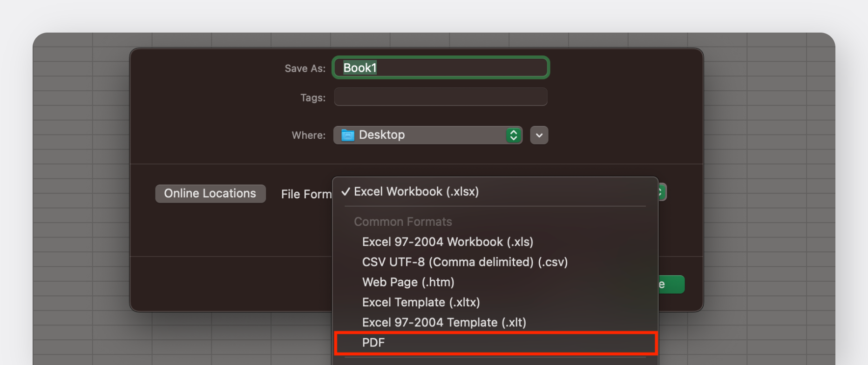The image size is (868, 365).
Task: Click the checkmark beside Excel Workbook (.xlsx)
Action: click(346, 192)
